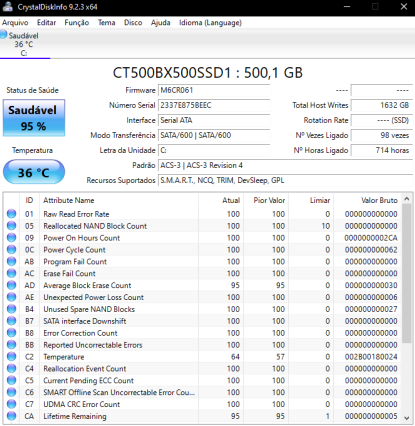Screen dimensions: 415x426
Task: Click the Limiar column header
Action: pyautogui.click(x=311, y=200)
